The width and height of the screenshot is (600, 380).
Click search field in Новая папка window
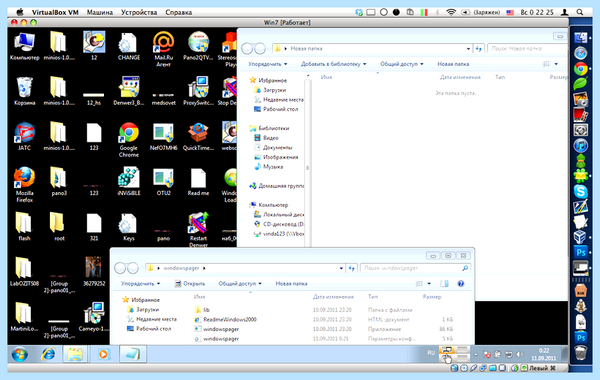coord(527,49)
